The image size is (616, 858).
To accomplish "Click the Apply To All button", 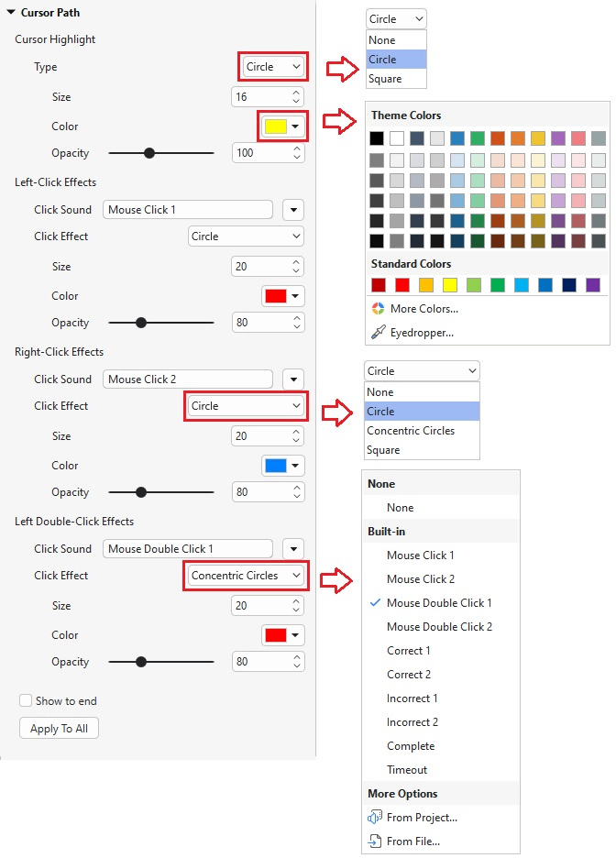I will [58, 728].
